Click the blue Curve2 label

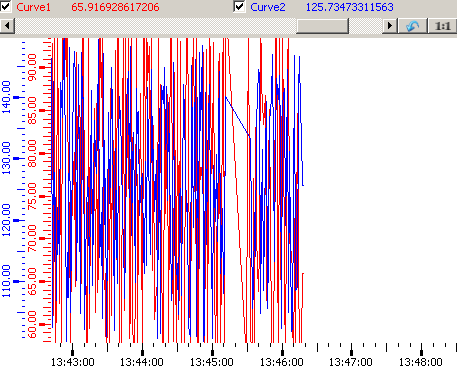[x=268, y=7]
